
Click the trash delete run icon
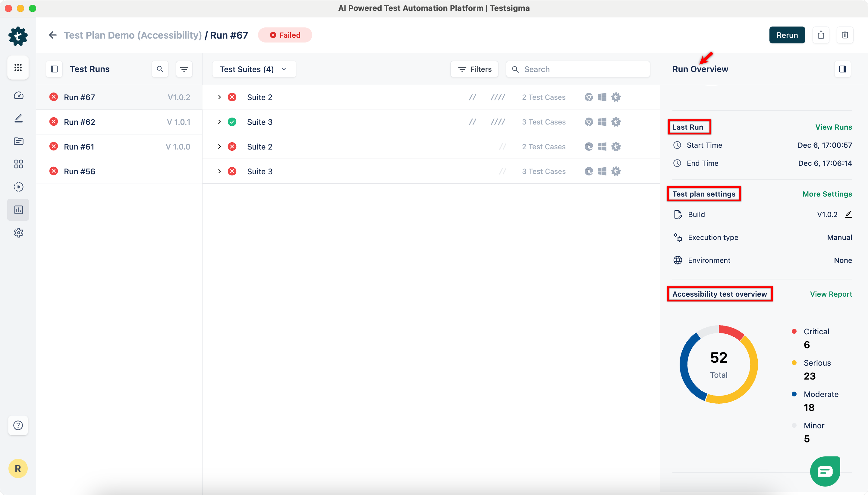pos(845,35)
